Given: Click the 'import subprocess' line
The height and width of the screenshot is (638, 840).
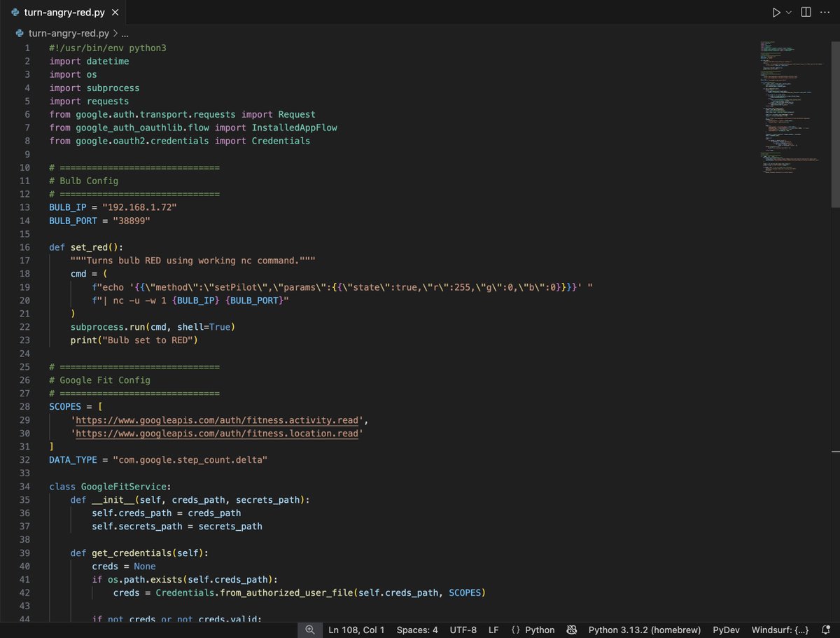Looking at the screenshot, I should (x=94, y=88).
